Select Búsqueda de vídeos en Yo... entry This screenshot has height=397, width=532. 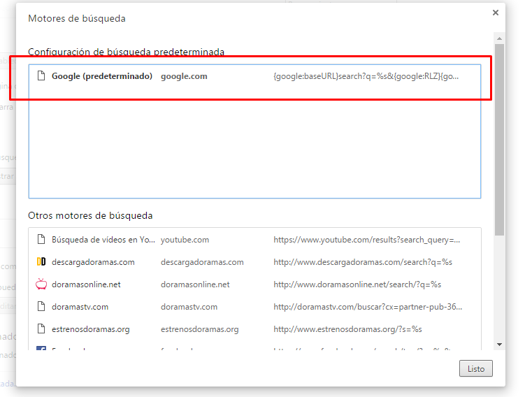(103, 240)
